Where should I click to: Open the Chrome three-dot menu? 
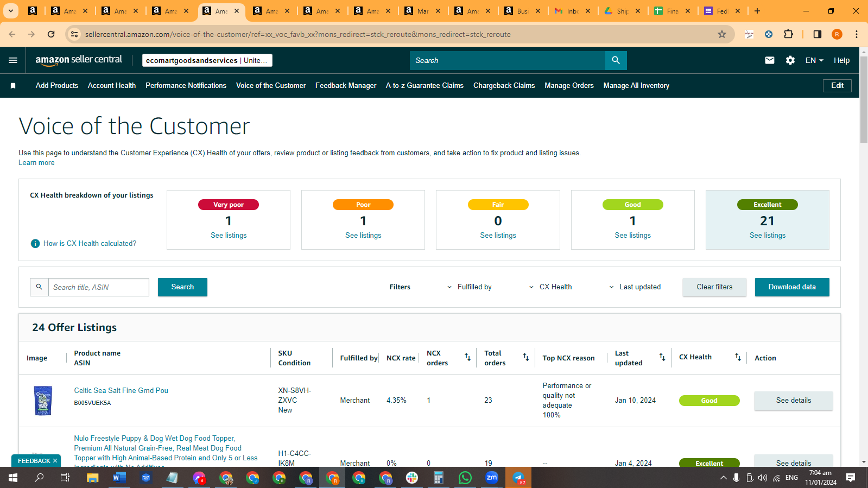click(x=857, y=34)
